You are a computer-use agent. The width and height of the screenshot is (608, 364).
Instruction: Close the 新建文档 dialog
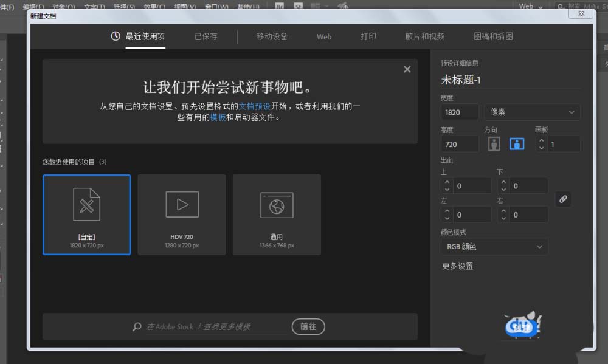point(581,13)
